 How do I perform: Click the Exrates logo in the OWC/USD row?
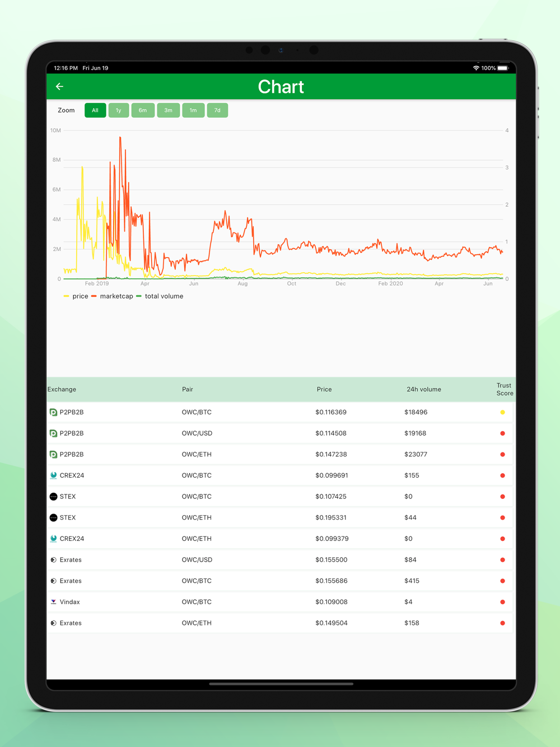tap(53, 560)
